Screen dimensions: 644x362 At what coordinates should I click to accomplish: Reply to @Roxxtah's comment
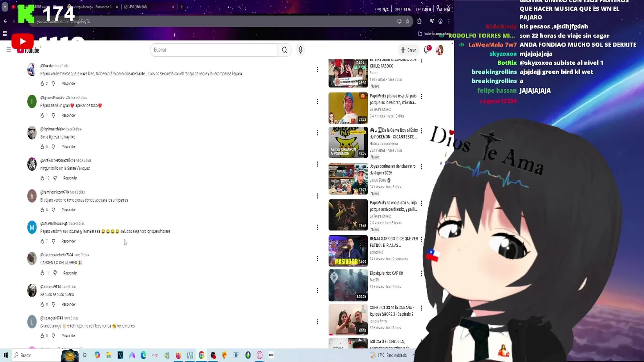click(x=69, y=84)
